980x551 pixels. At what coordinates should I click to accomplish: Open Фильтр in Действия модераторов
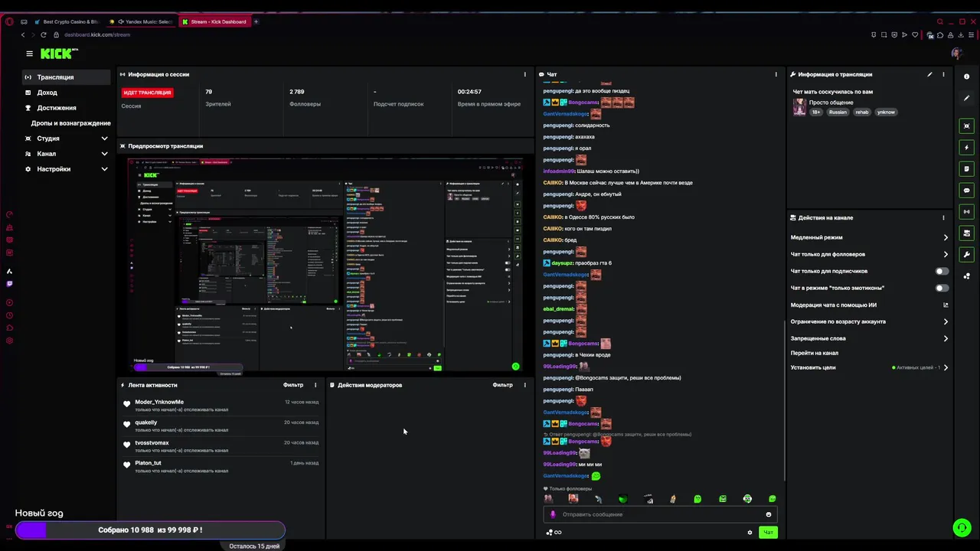(502, 385)
